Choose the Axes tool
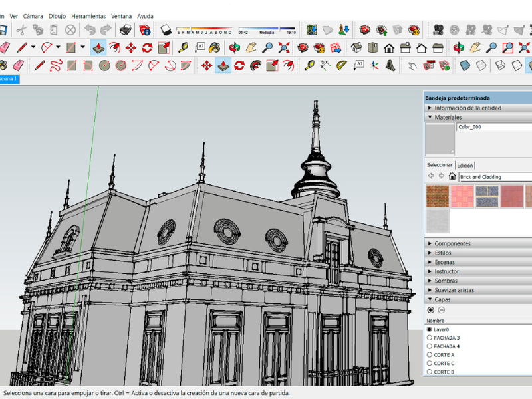Screen dimensions: 532x399 coord(374,65)
